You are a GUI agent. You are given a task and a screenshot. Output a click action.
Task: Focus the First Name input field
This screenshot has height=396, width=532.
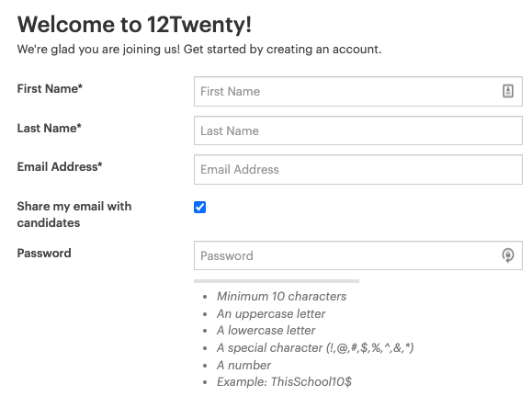pyautogui.click(x=358, y=91)
